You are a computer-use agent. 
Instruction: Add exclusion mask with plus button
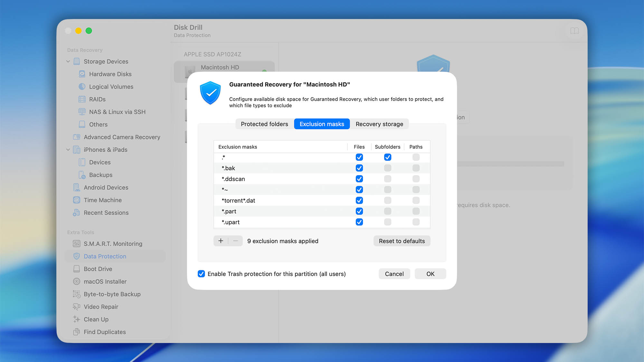pyautogui.click(x=221, y=241)
